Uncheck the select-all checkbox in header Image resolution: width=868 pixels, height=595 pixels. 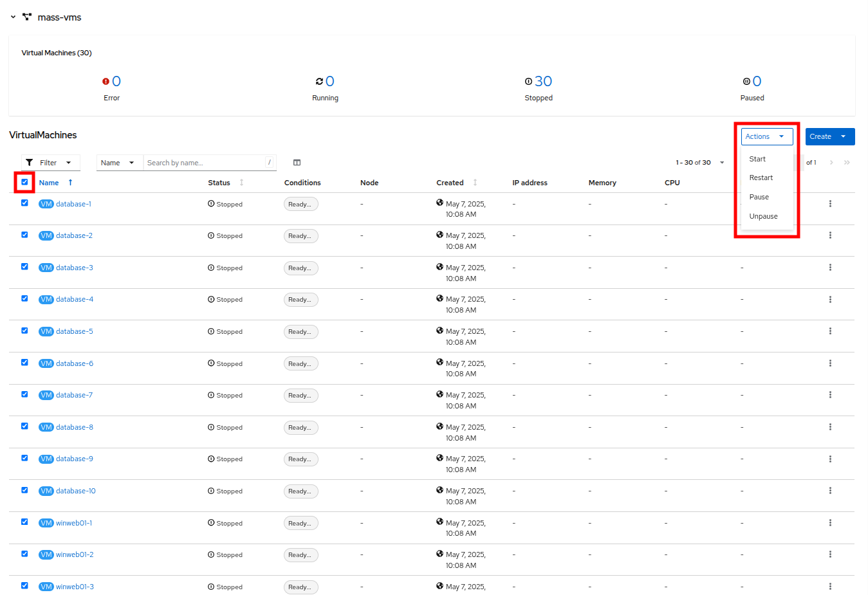pyautogui.click(x=24, y=182)
